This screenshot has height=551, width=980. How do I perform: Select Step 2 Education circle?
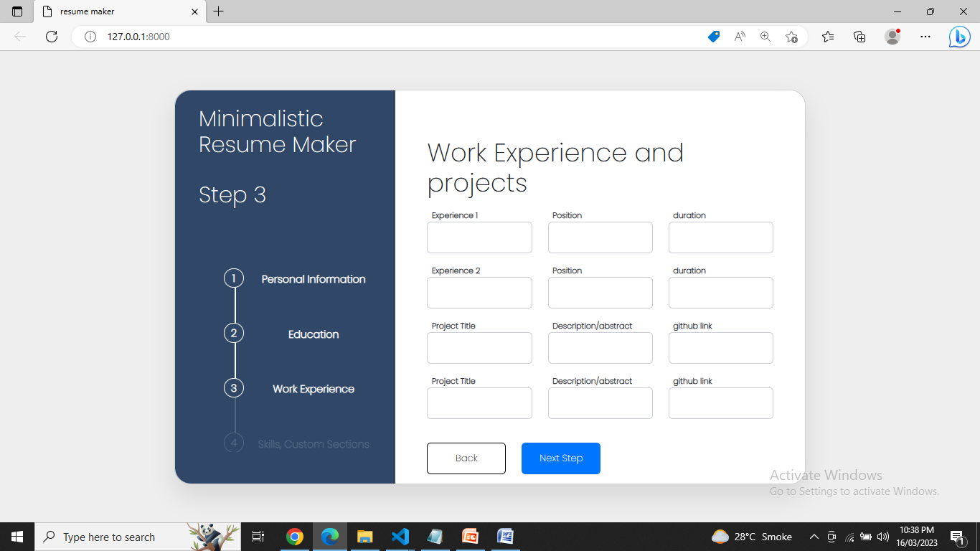(233, 333)
